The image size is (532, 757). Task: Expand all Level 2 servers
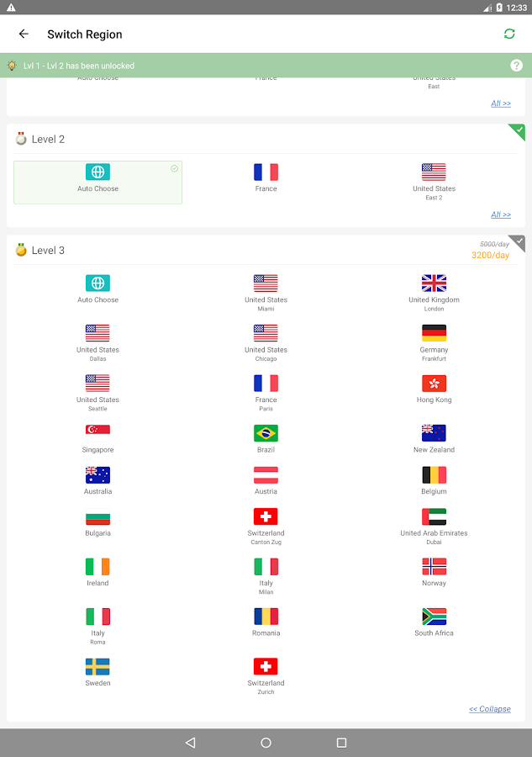[x=501, y=214]
